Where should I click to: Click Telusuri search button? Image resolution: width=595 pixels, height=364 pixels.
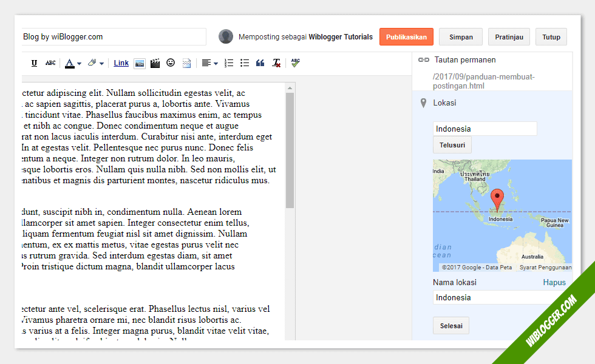(x=452, y=145)
